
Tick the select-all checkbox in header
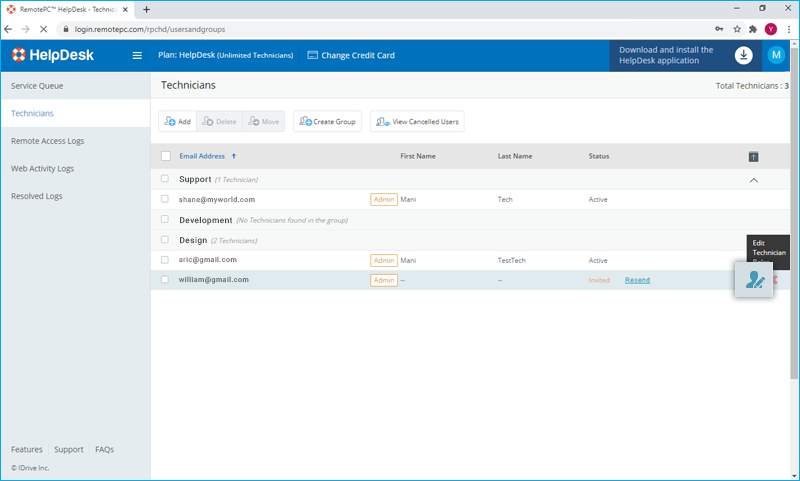pos(166,156)
